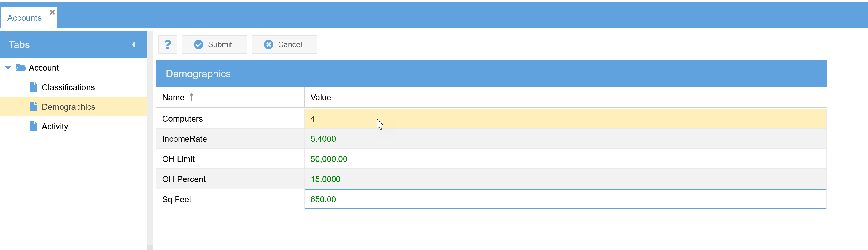Sort by the Value column header
This screenshot has height=250, width=868.
click(320, 97)
